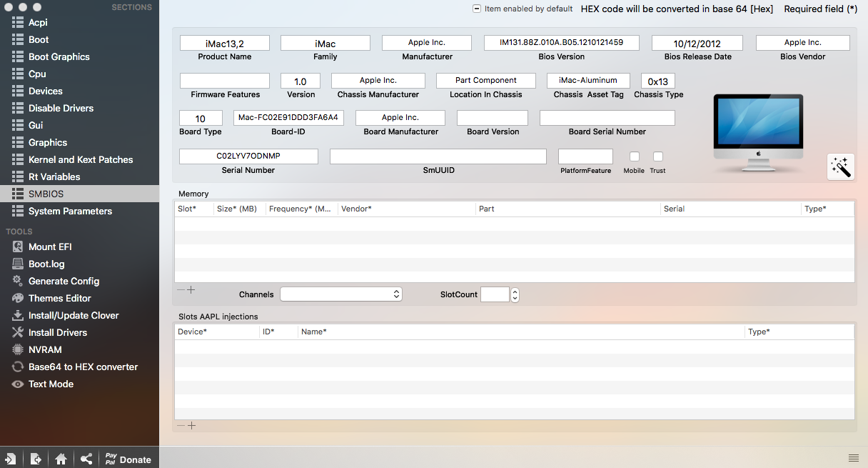Image resolution: width=868 pixels, height=468 pixels.
Task: Click the SlotCount stepper arrows
Action: tap(515, 294)
